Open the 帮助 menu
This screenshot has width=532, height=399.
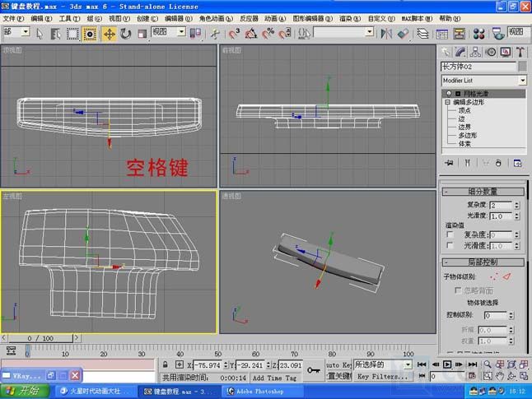[x=450, y=18]
